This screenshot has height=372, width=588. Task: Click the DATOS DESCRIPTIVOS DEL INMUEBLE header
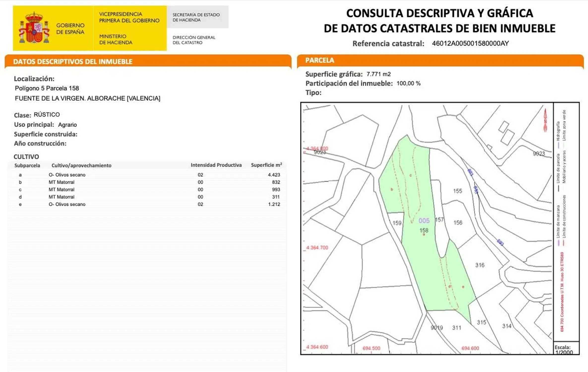click(x=73, y=62)
